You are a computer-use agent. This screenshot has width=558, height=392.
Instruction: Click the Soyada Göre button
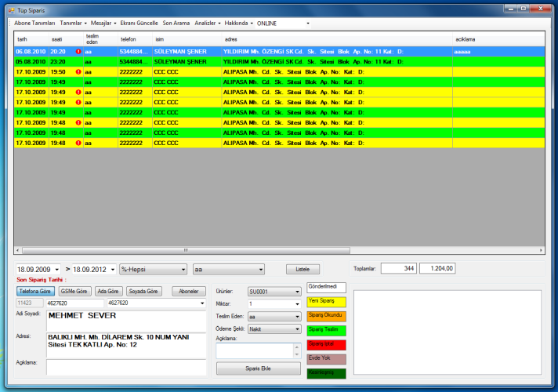(143, 291)
